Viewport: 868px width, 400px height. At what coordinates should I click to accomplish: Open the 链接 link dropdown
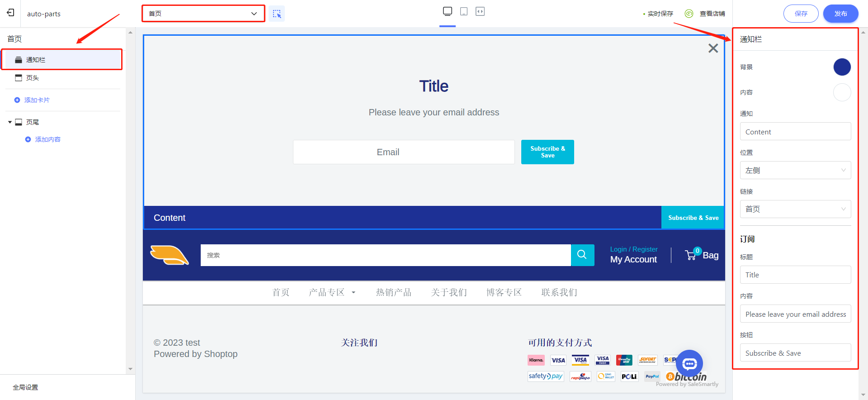point(795,209)
